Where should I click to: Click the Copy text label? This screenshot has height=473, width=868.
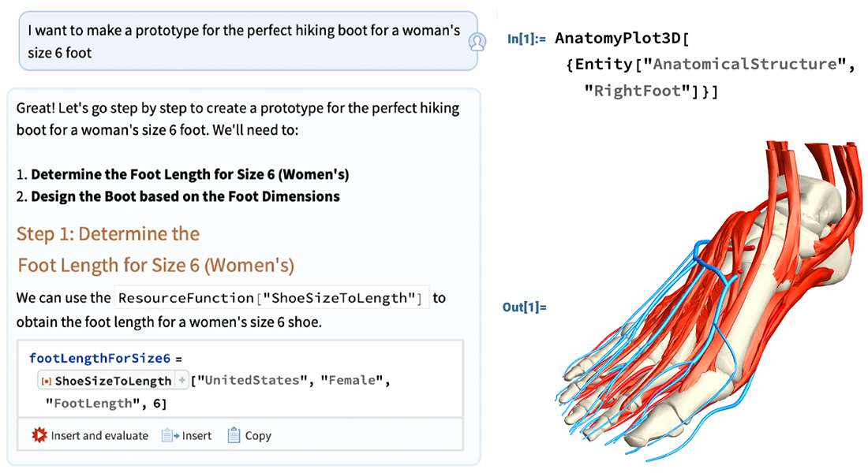point(258,436)
